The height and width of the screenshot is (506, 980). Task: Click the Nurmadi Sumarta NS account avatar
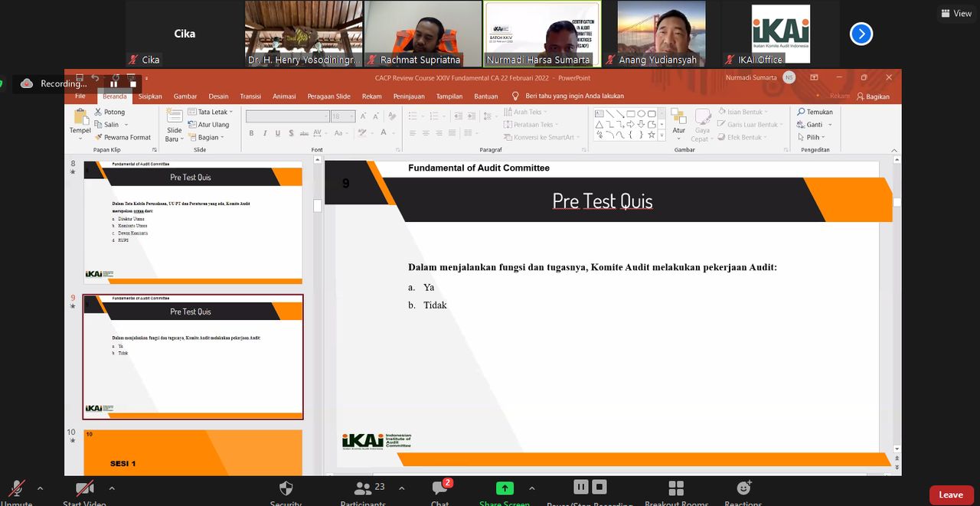click(x=789, y=77)
